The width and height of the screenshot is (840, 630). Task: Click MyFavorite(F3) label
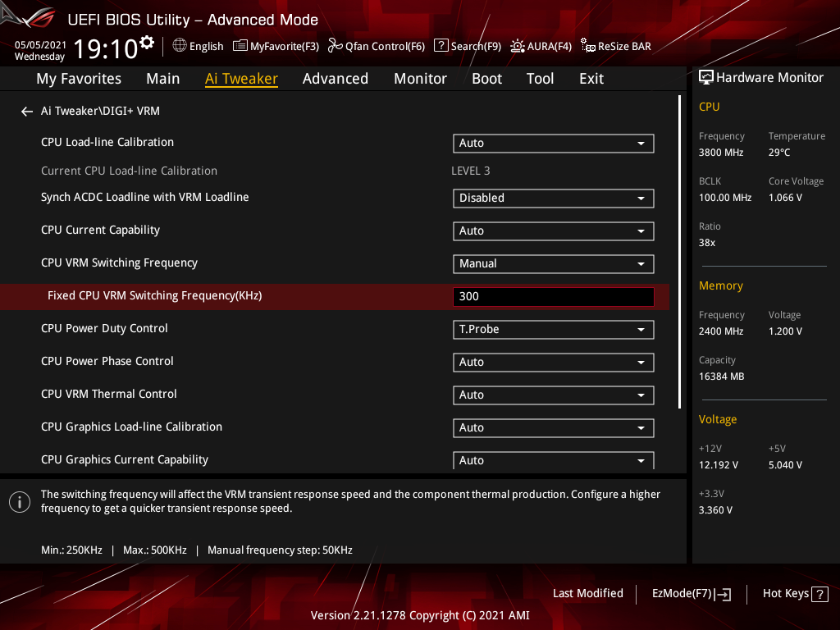click(285, 47)
